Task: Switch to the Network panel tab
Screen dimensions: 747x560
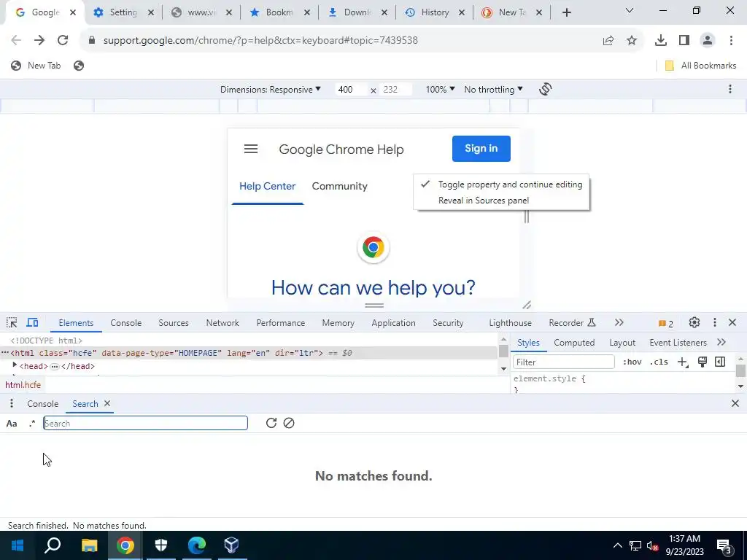Action: point(222,323)
